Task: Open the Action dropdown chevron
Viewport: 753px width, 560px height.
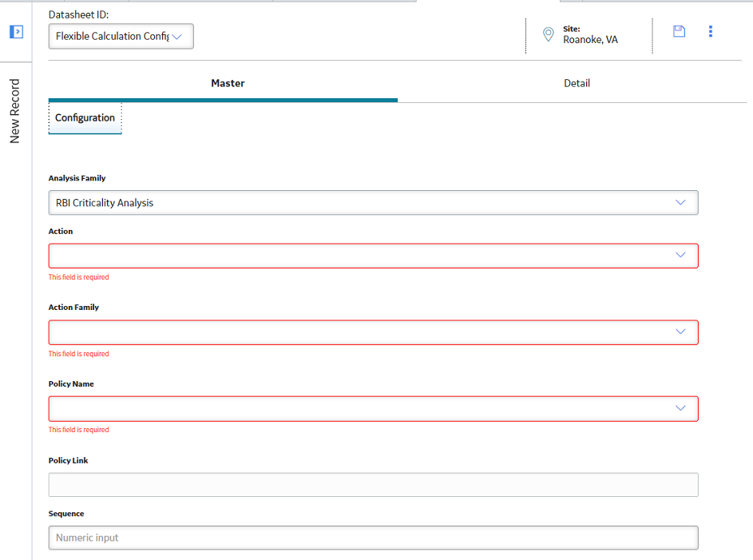Action: [x=680, y=255]
